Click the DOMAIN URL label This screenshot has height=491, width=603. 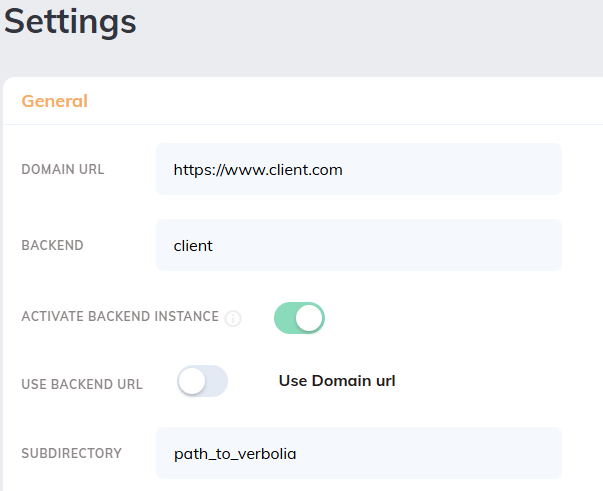coord(63,170)
